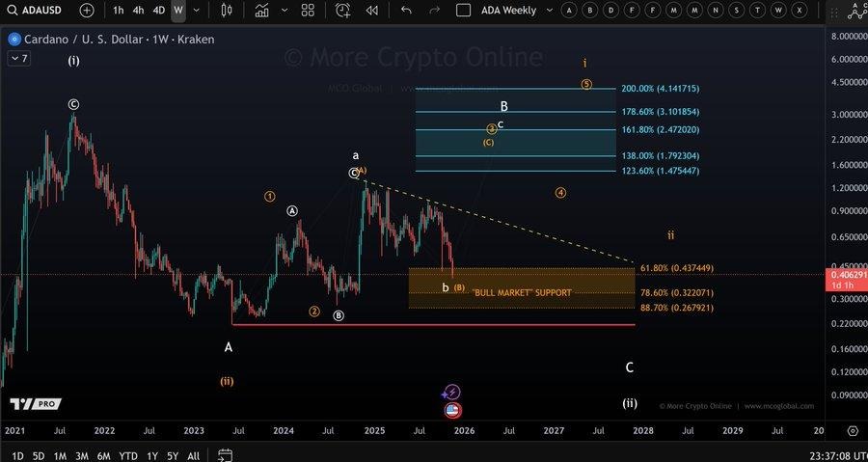Click the circled S shortcut in the toolbar
Image resolution: width=868 pixels, height=462 pixels.
click(x=737, y=10)
